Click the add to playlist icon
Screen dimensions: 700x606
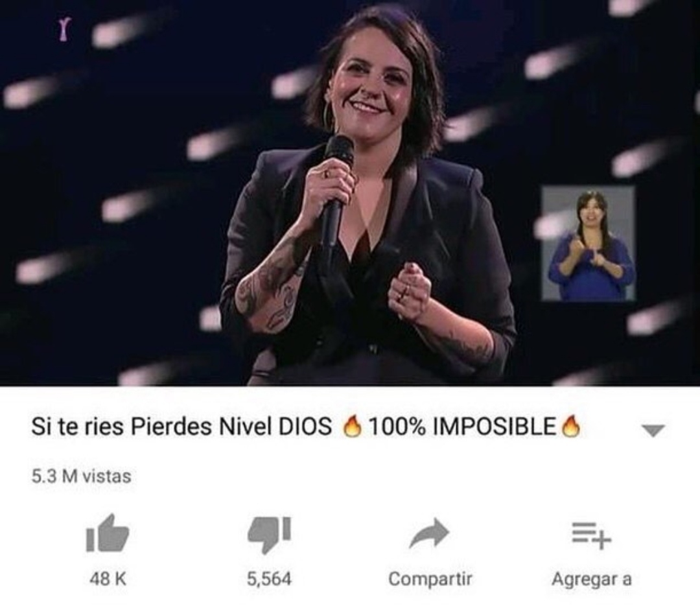pyautogui.click(x=592, y=535)
